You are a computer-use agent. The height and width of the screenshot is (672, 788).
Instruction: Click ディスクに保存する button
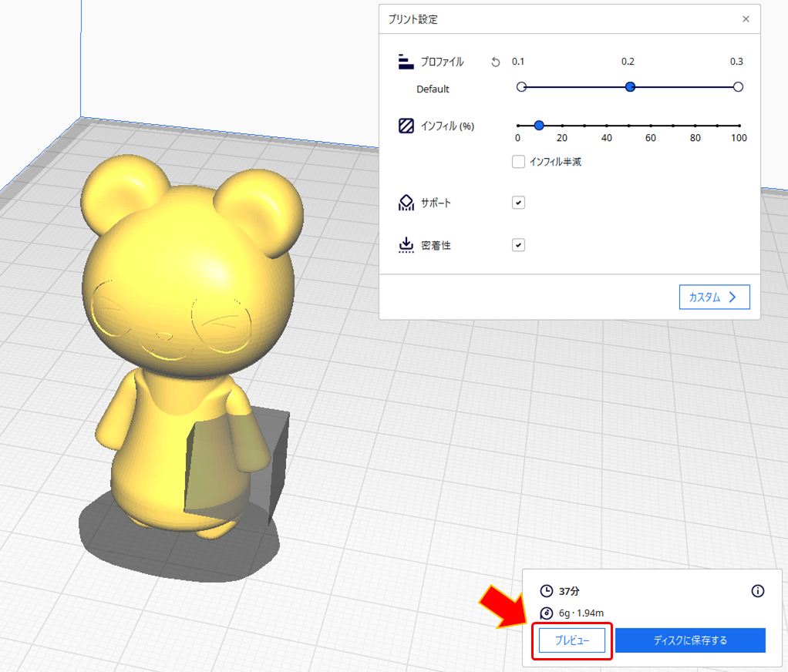pos(690,640)
